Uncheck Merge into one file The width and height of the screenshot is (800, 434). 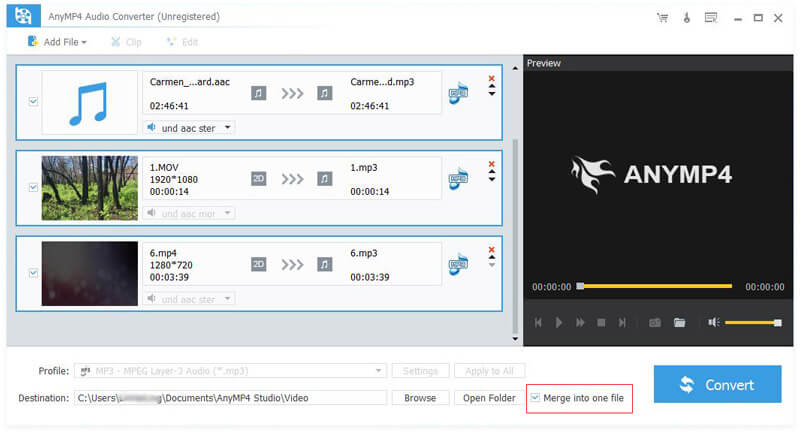coord(535,398)
